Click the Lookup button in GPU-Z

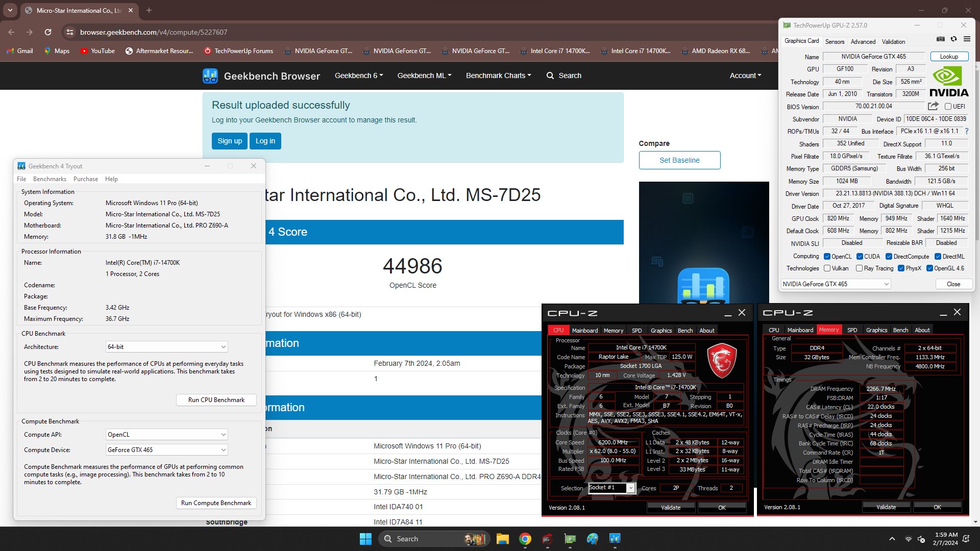949,57
